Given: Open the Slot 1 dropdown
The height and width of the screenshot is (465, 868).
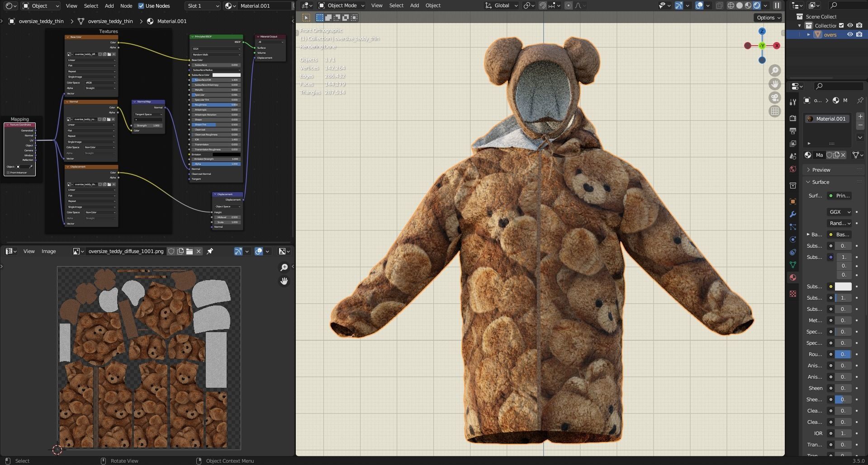Looking at the screenshot, I should [203, 6].
